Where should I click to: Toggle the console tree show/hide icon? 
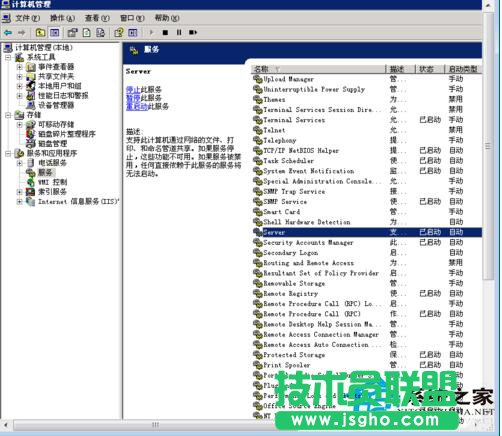coord(55,33)
